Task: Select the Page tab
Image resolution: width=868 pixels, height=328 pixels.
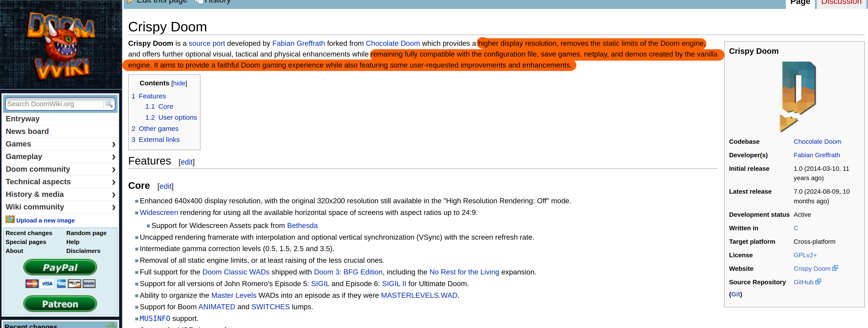Action: 800,2
